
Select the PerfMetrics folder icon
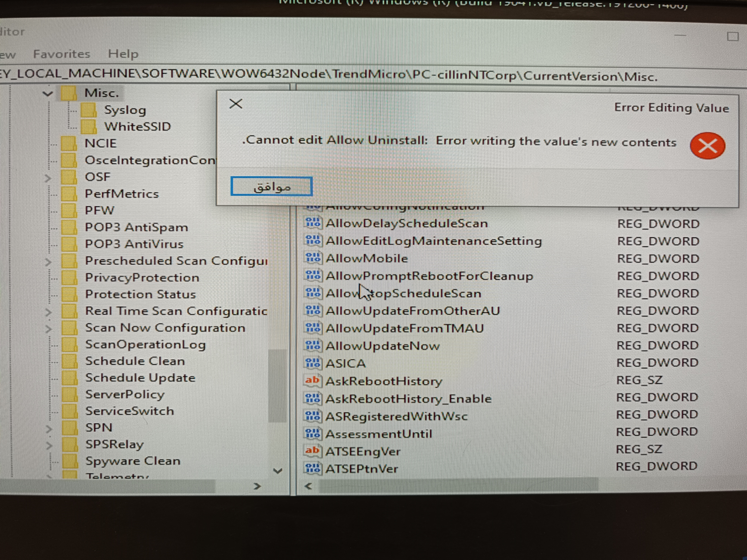pyautogui.click(x=69, y=194)
